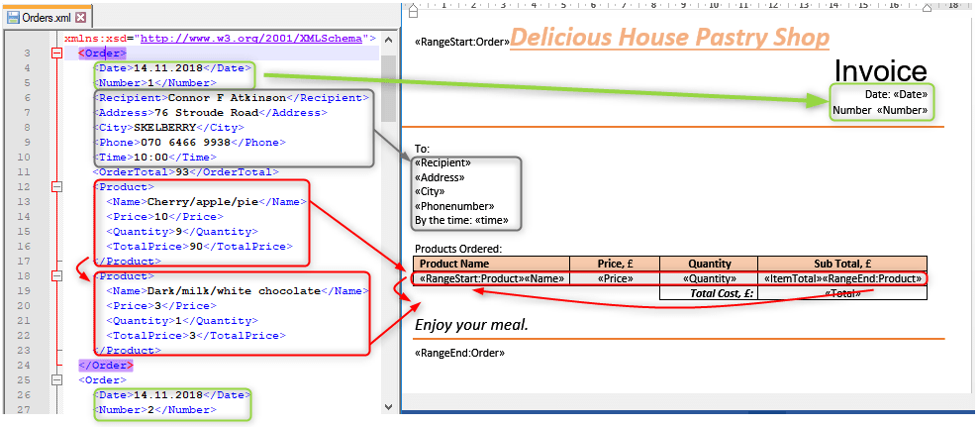Collapse the Product node at line 18
Image resolution: width=980 pixels, height=427 pixels.
click(x=57, y=275)
